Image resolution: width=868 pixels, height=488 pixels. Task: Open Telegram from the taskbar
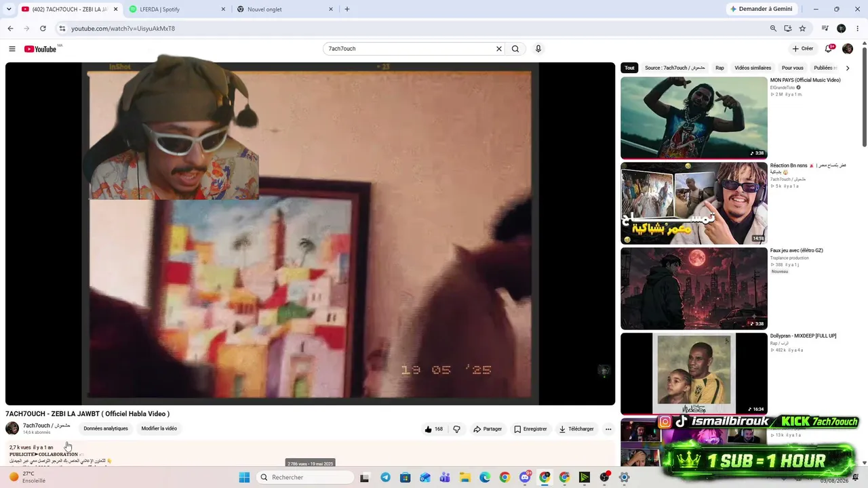click(x=385, y=477)
